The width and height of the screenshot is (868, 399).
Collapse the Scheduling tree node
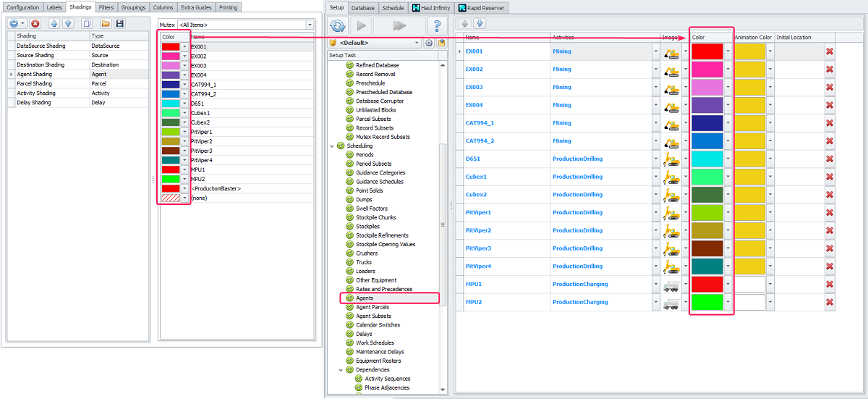pos(332,146)
